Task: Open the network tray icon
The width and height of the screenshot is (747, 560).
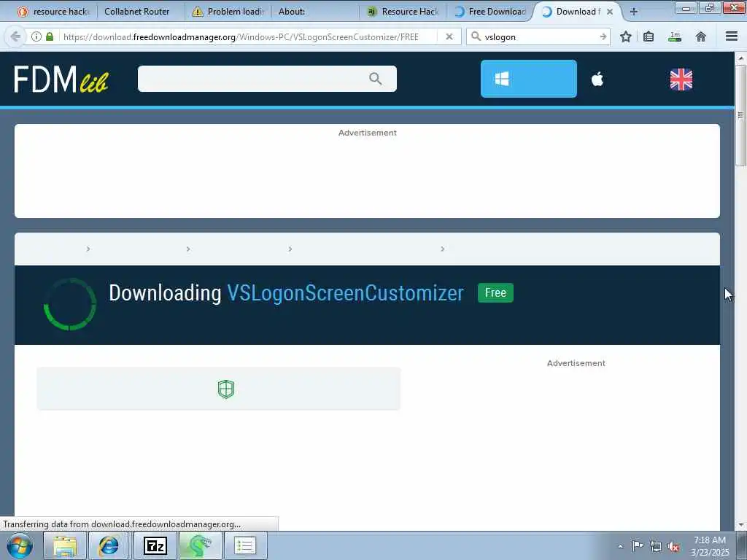Action: 656,546
